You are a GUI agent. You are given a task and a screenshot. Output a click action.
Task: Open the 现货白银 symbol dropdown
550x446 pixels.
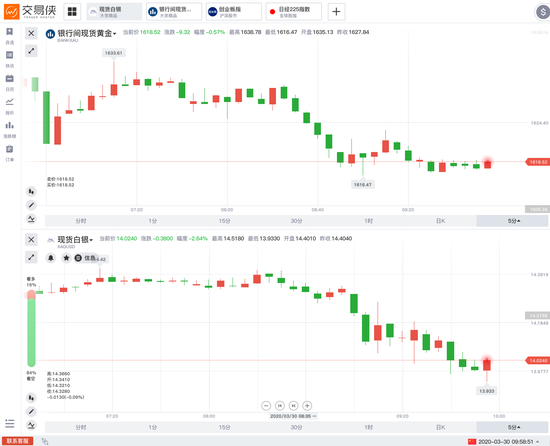[75, 239]
